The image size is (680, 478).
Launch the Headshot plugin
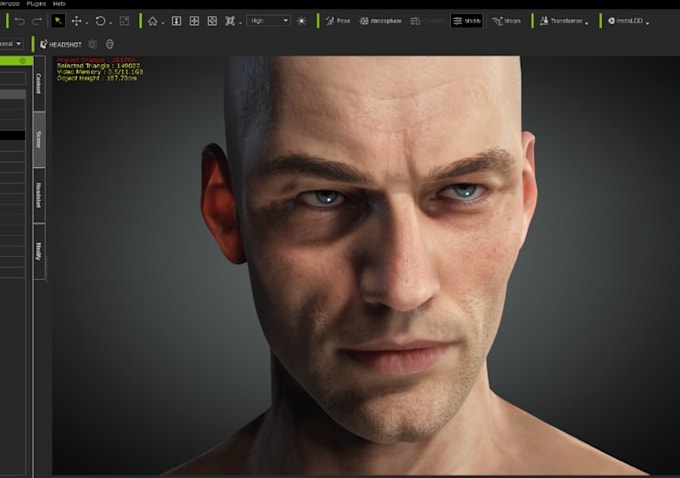click(x=61, y=44)
